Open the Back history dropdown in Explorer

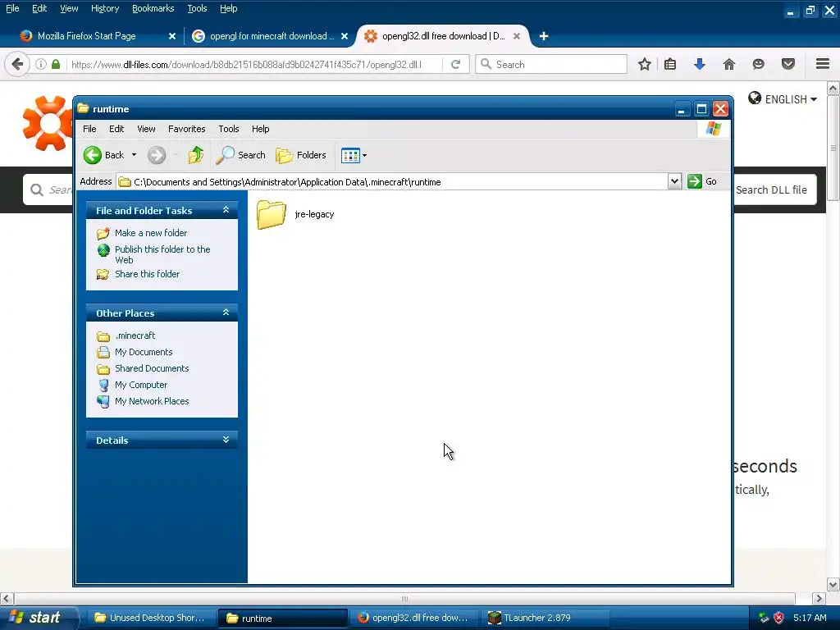[134, 155]
